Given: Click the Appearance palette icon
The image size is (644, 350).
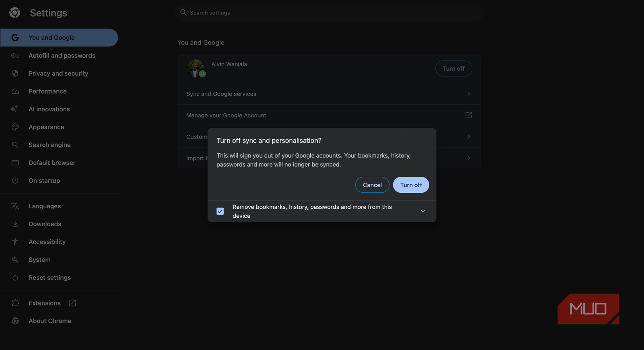Looking at the screenshot, I should 15,127.
